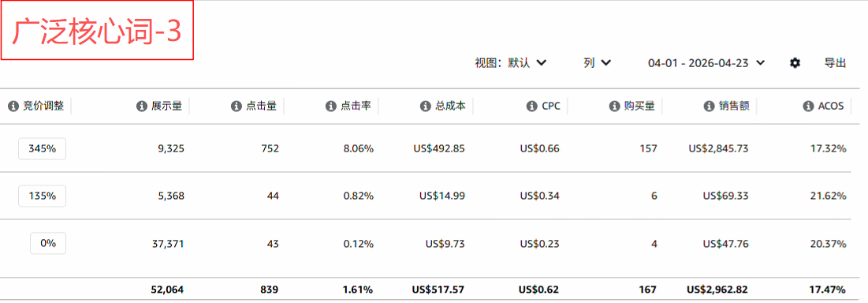This screenshot has width=868, height=303.
Task: Edit the 345% bid adjustment field
Action: (x=42, y=148)
